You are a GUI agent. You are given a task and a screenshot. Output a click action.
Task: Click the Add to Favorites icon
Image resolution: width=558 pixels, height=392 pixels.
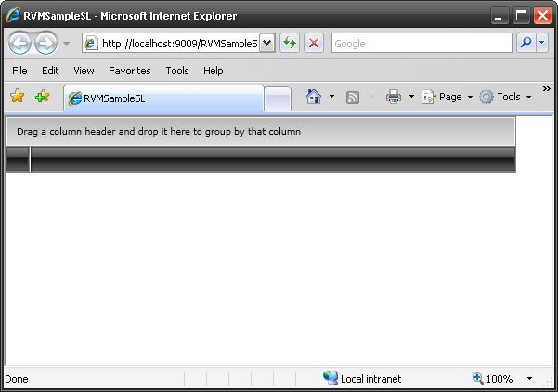[42, 97]
